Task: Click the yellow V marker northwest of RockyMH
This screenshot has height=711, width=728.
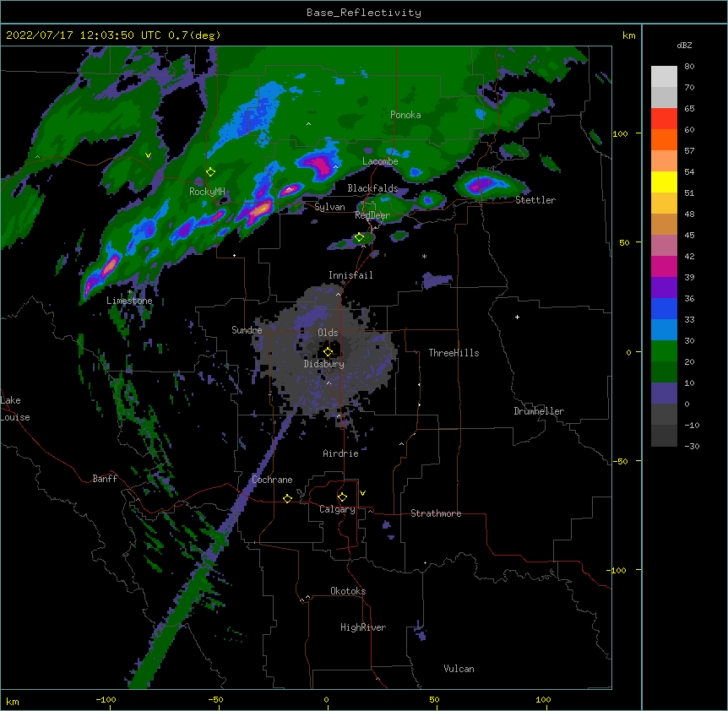Action: click(148, 155)
